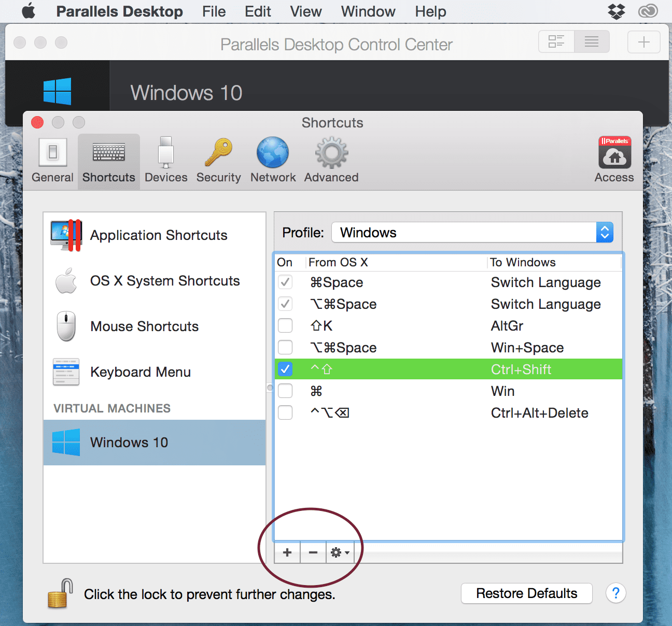Disable the Ctrl+Shift shortcut checkbox

pyautogui.click(x=285, y=369)
